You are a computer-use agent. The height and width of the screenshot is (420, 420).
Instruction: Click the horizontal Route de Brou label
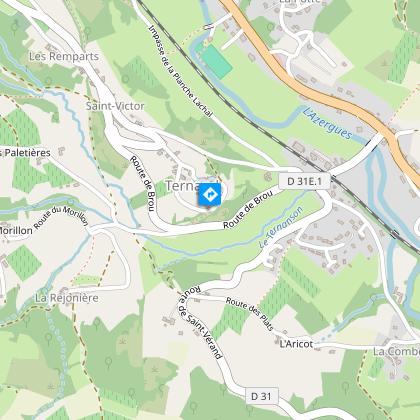pyautogui.click(x=246, y=209)
